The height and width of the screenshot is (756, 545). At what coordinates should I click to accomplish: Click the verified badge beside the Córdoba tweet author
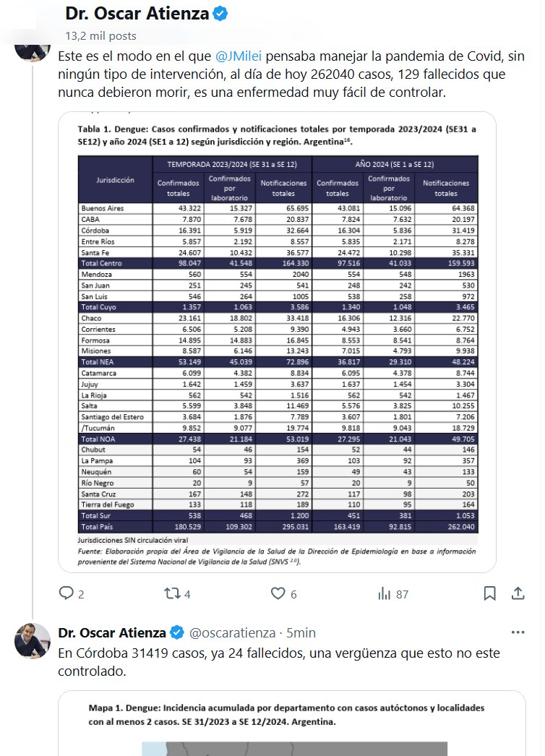pos(177,633)
